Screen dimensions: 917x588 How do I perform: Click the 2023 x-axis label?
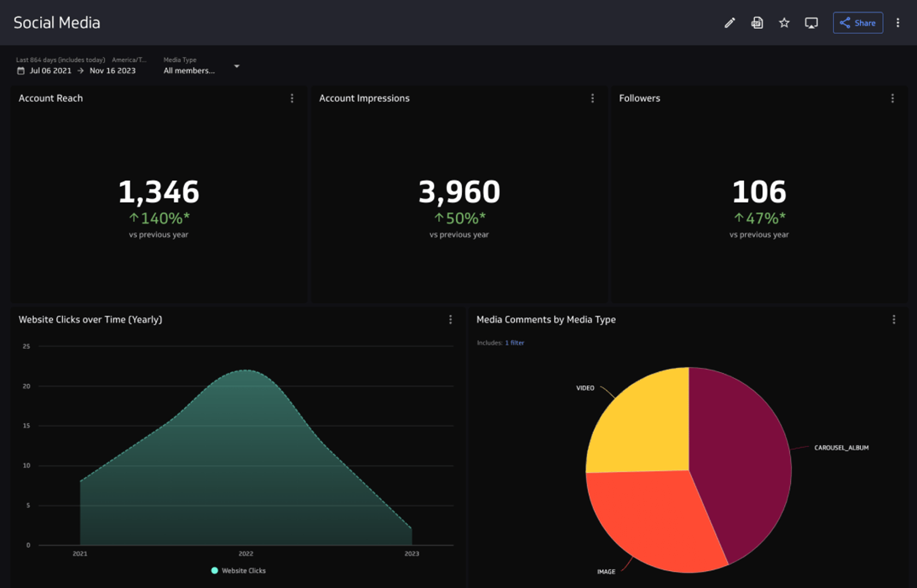coord(412,554)
